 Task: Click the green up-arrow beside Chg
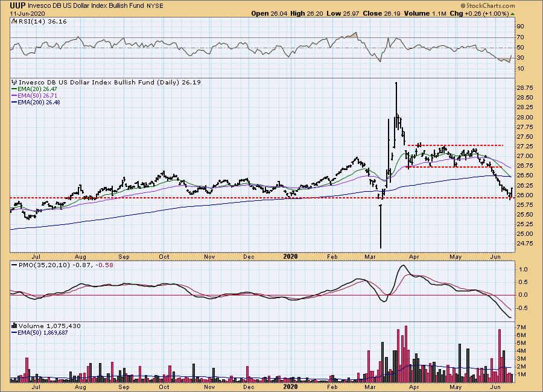click(512, 14)
